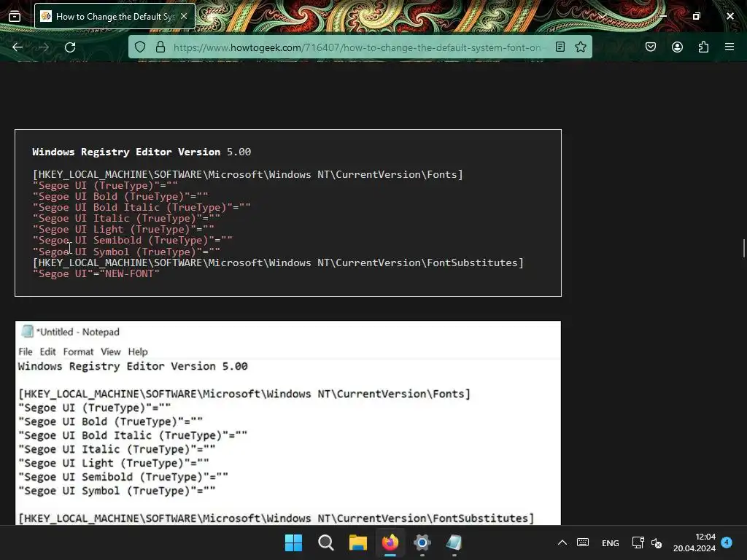Screen dimensions: 747x560
Task: Click "Segoe UI Bold Italic (TrueType)" line in code block
Action: pos(142,208)
